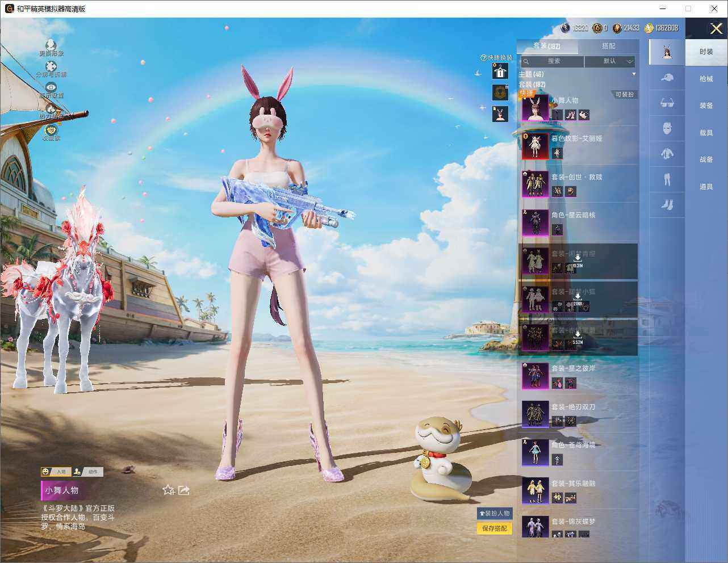Click the silver currency icon beside 16320
This screenshot has width=728, height=563.
coord(565,28)
